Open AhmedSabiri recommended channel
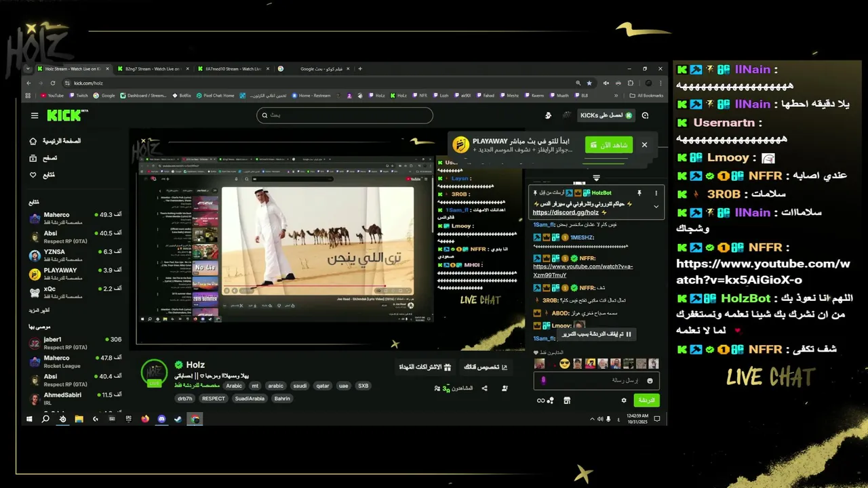The width and height of the screenshot is (868, 488). pos(75,399)
